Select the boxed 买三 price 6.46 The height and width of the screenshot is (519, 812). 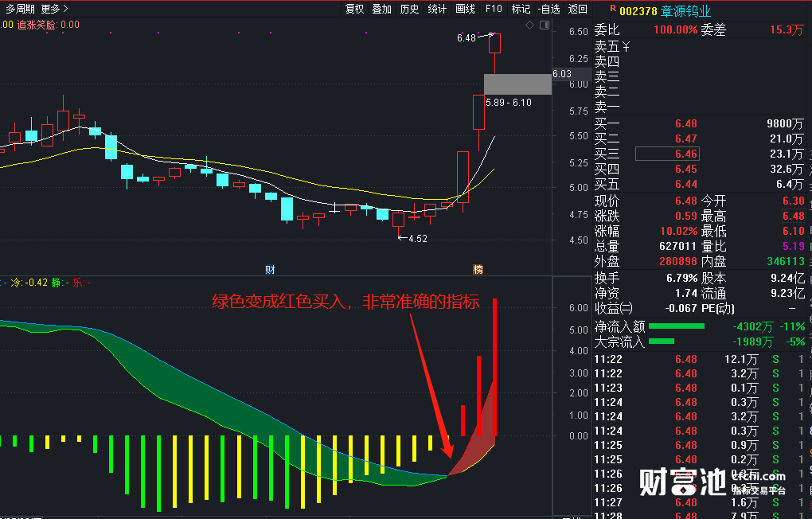[x=667, y=154]
